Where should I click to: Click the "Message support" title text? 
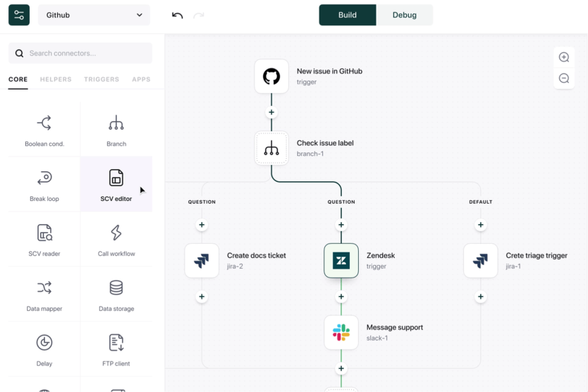click(395, 327)
